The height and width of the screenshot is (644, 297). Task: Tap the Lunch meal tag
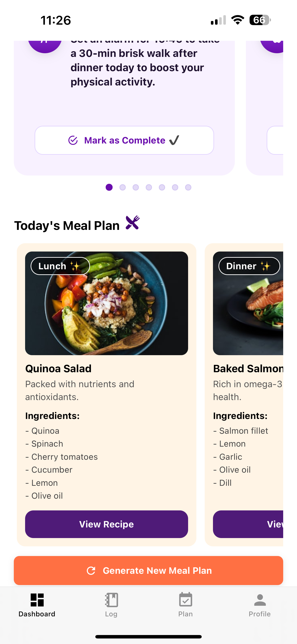(60, 266)
